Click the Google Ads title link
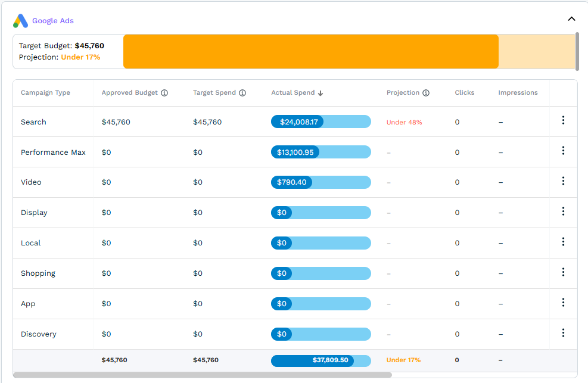 [53, 21]
